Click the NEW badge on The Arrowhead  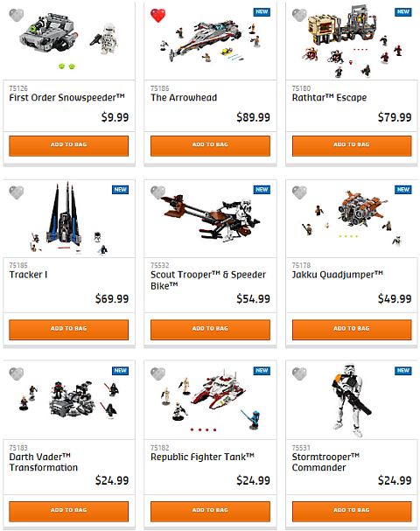262,12
